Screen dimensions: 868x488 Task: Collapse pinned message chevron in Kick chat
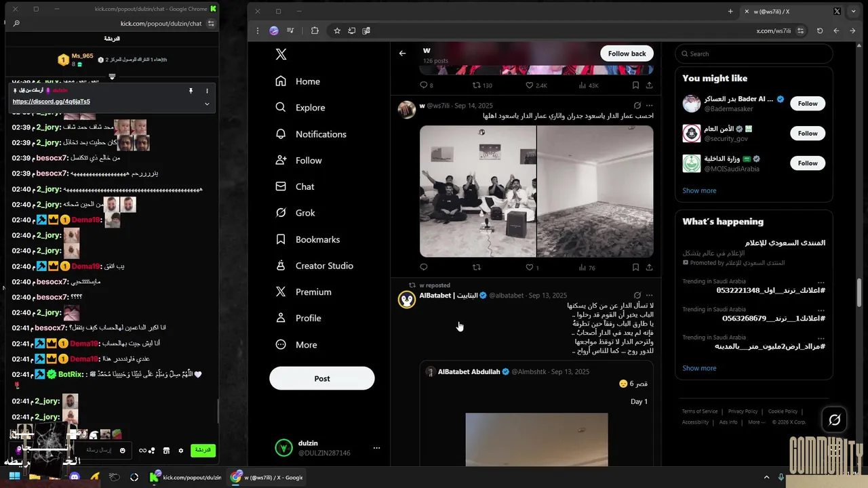[207, 104]
